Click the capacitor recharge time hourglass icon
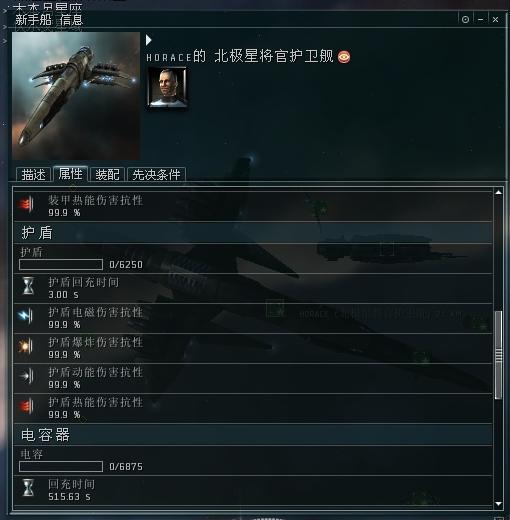Image resolution: width=510 pixels, height=520 pixels. pyautogui.click(x=28, y=488)
